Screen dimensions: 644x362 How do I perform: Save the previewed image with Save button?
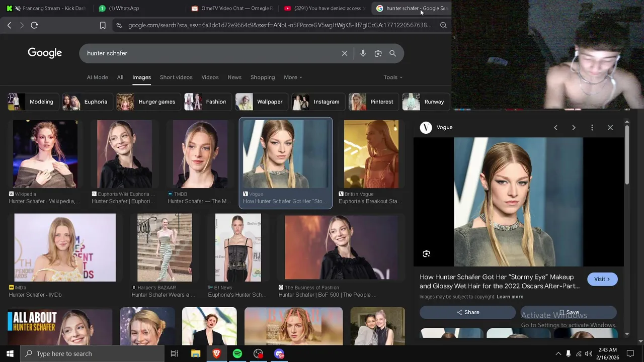[569, 312]
